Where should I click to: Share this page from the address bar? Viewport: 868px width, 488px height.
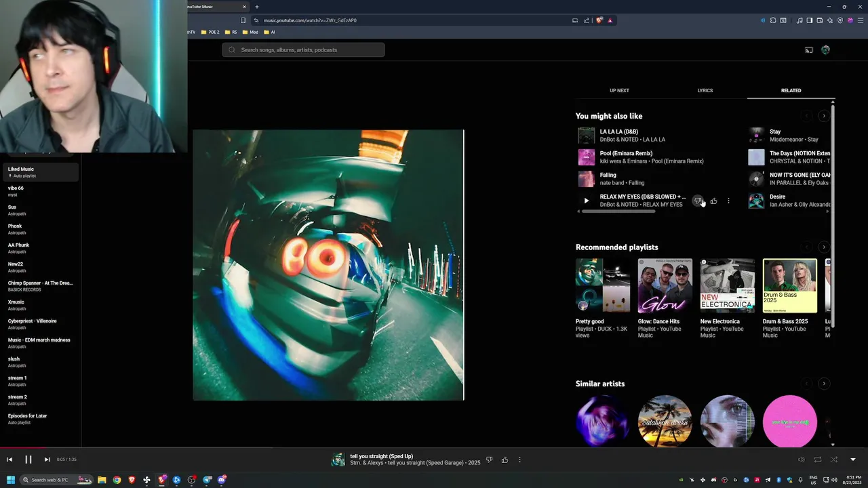[x=587, y=20]
